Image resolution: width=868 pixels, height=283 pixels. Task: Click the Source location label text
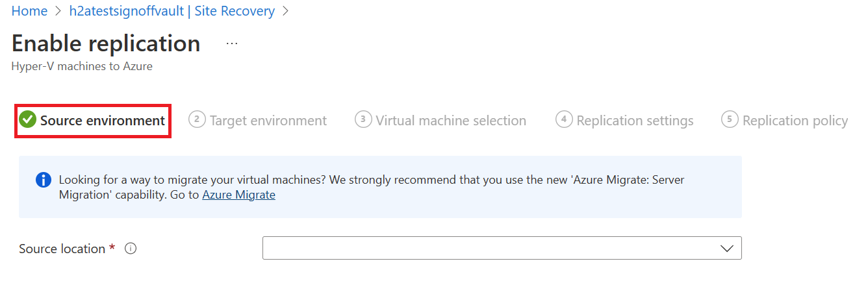click(62, 249)
